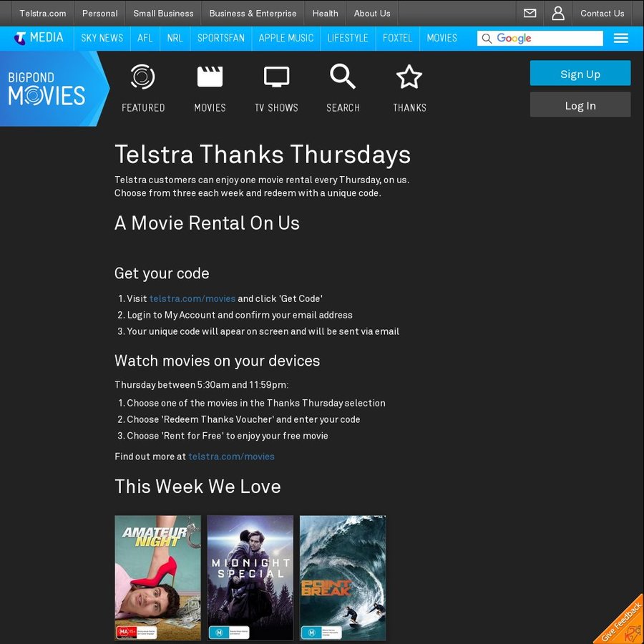Select NRL tab
Image resolution: width=644 pixels, height=644 pixels.
coord(175,38)
